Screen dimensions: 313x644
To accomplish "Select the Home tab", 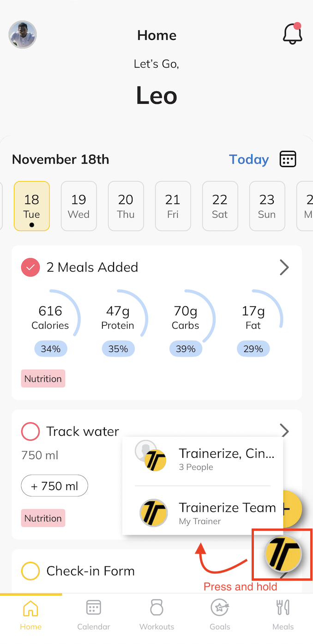I will click(30, 614).
